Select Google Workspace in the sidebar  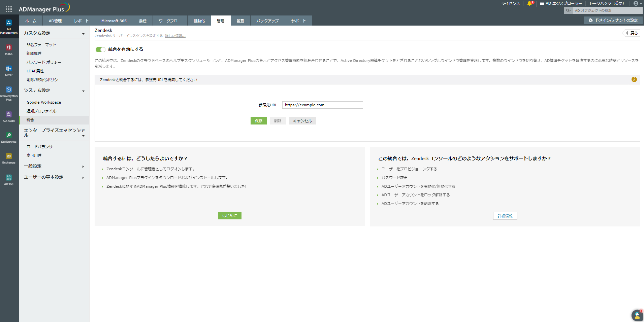tap(44, 102)
